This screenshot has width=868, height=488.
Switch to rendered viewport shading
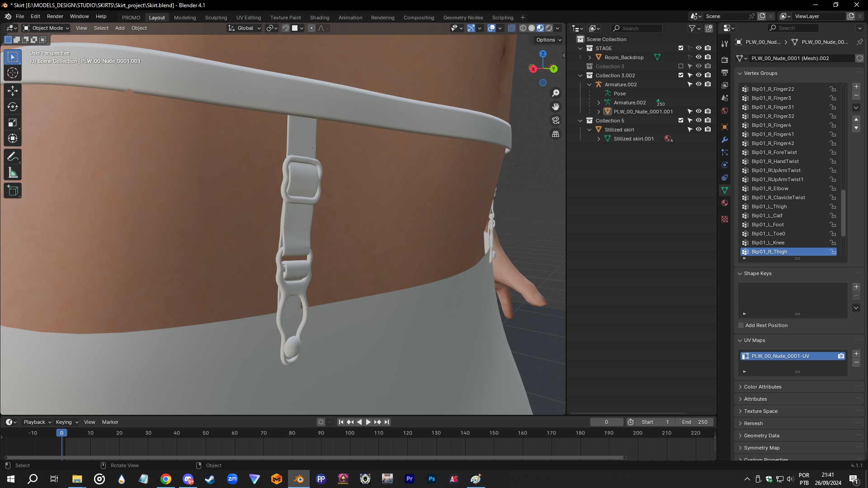[x=549, y=28]
